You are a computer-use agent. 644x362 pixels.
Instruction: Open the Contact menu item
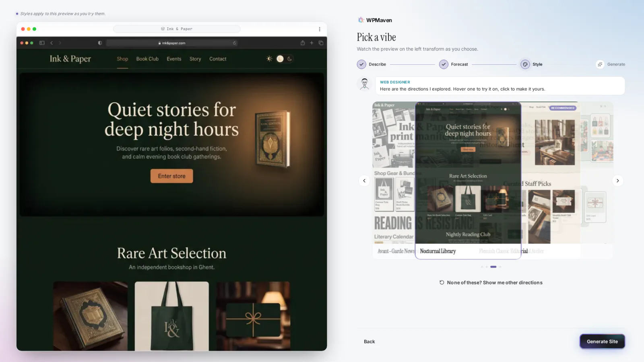pyautogui.click(x=218, y=59)
